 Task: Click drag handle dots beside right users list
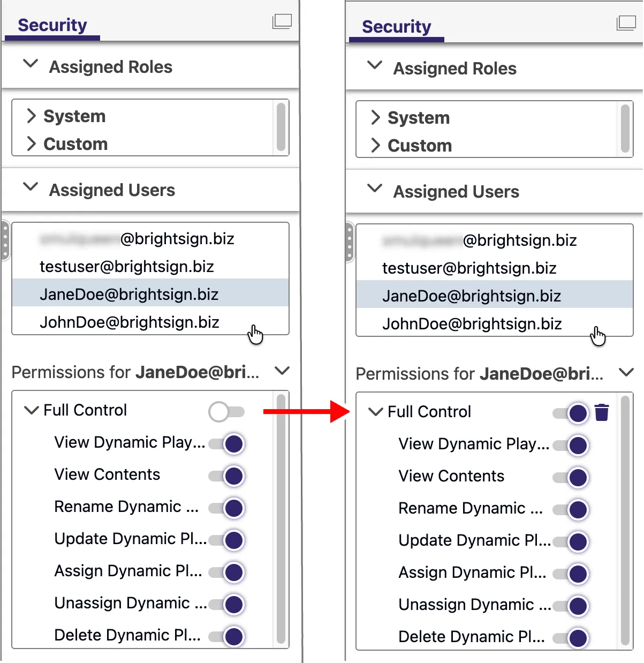[x=349, y=242]
